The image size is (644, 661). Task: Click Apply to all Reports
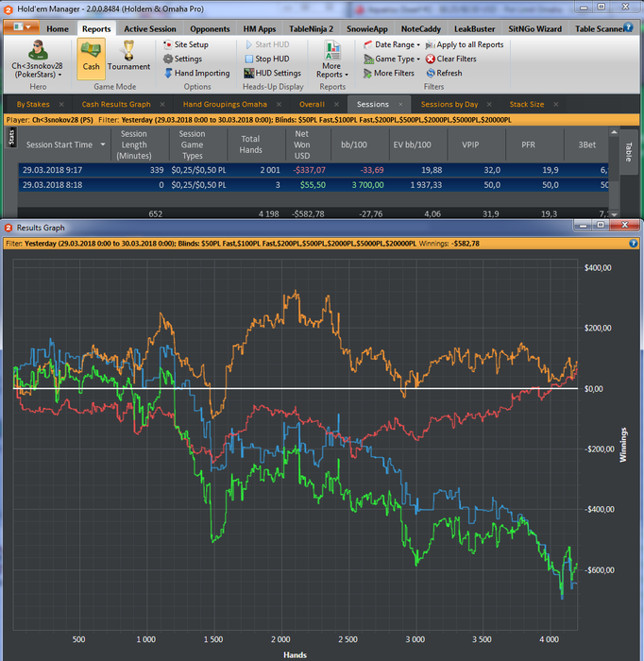point(465,44)
